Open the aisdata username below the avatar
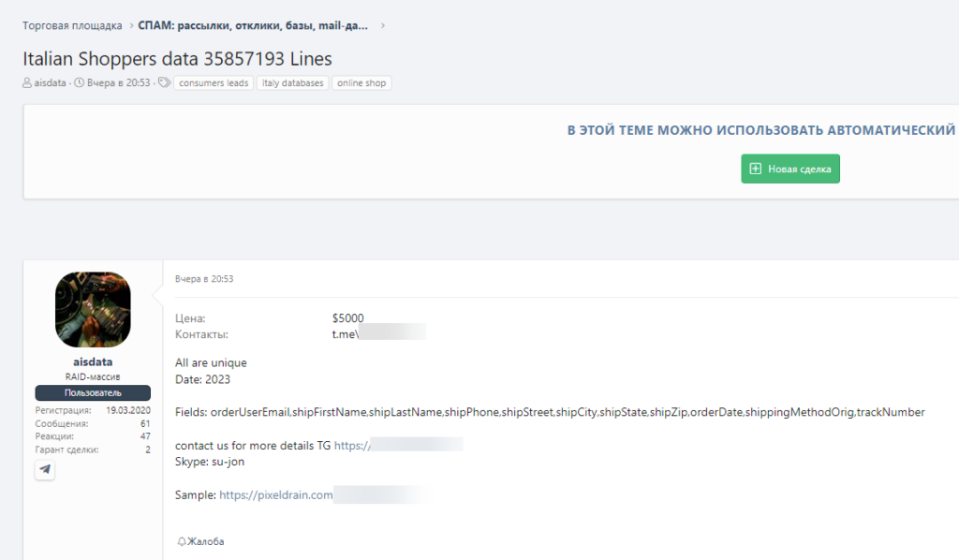The width and height of the screenshot is (959, 560). [93, 361]
